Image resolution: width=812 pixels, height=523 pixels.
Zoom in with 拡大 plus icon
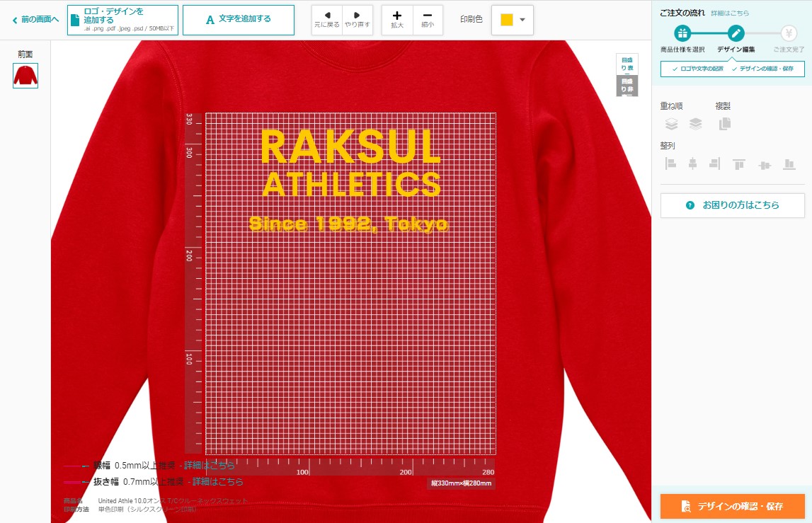[397, 21]
